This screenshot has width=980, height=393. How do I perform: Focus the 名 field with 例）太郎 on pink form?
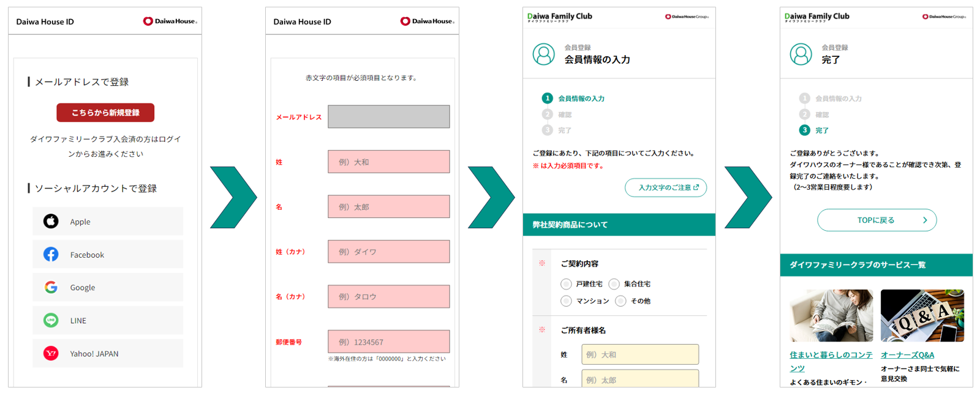(388, 207)
